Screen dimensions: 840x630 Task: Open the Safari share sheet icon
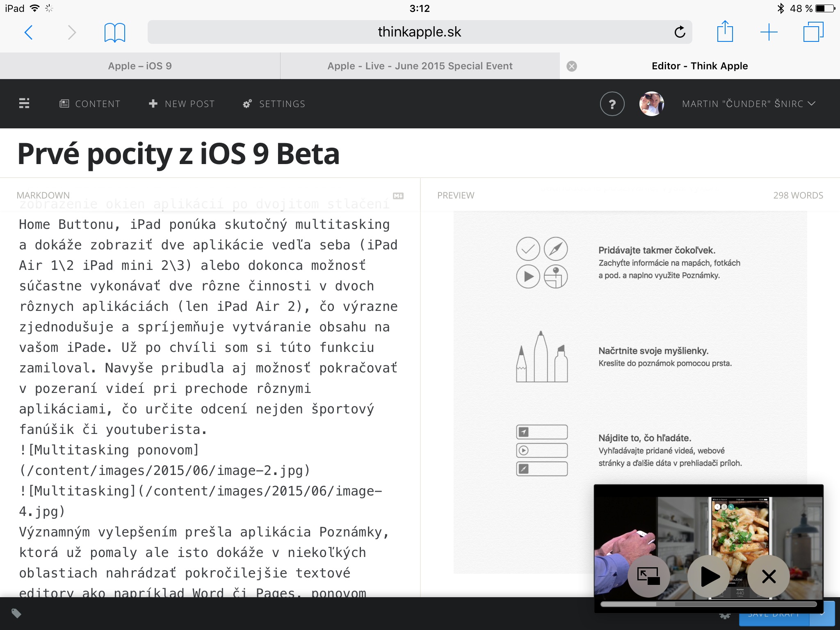pos(725,32)
